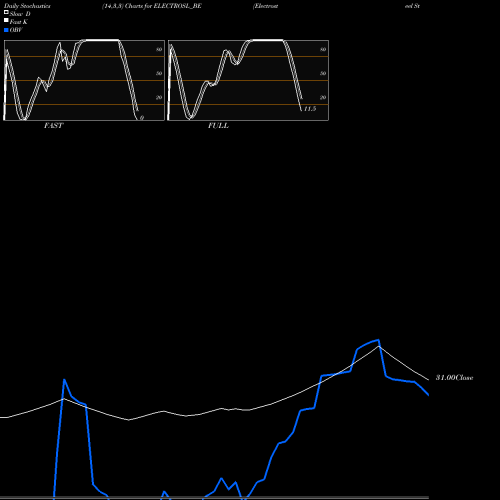Click the FULL stochastic chart panel
Screen dimensions: 500x500
pyautogui.click(x=248, y=80)
